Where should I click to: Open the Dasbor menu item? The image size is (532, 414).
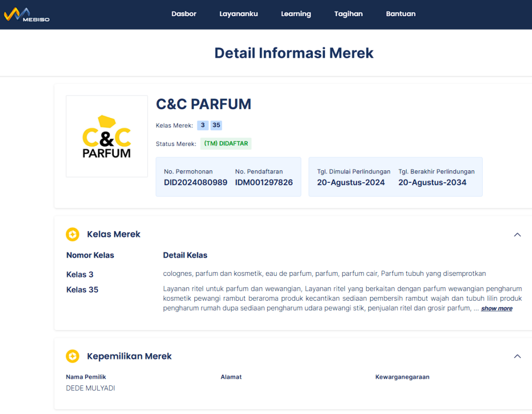(184, 14)
